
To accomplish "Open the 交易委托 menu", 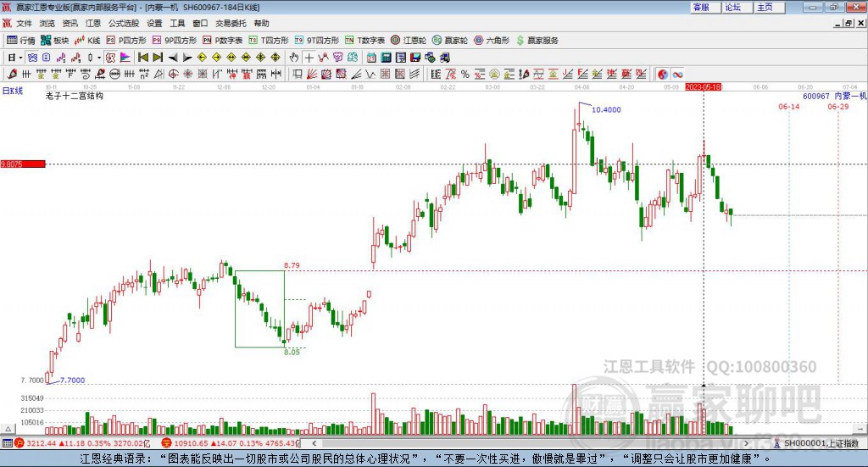I will tap(231, 23).
